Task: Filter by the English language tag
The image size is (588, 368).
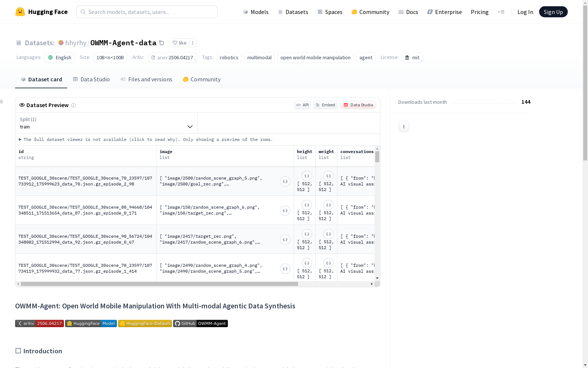Action: coord(60,57)
